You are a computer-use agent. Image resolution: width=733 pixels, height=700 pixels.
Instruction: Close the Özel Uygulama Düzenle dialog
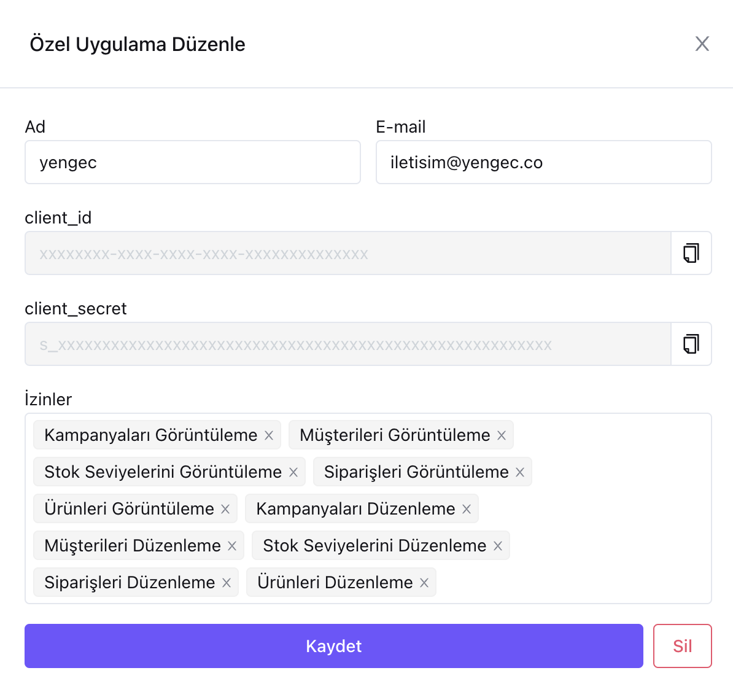pyautogui.click(x=702, y=44)
